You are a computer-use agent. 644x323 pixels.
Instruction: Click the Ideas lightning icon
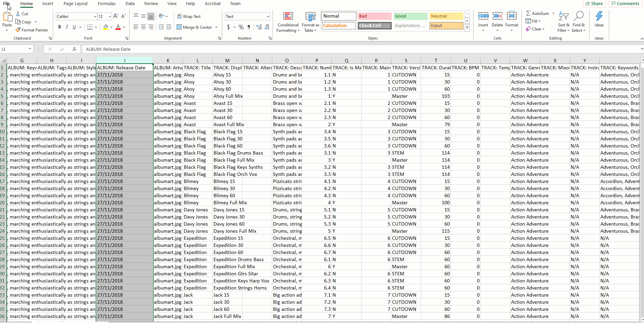(x=599, y=16)
